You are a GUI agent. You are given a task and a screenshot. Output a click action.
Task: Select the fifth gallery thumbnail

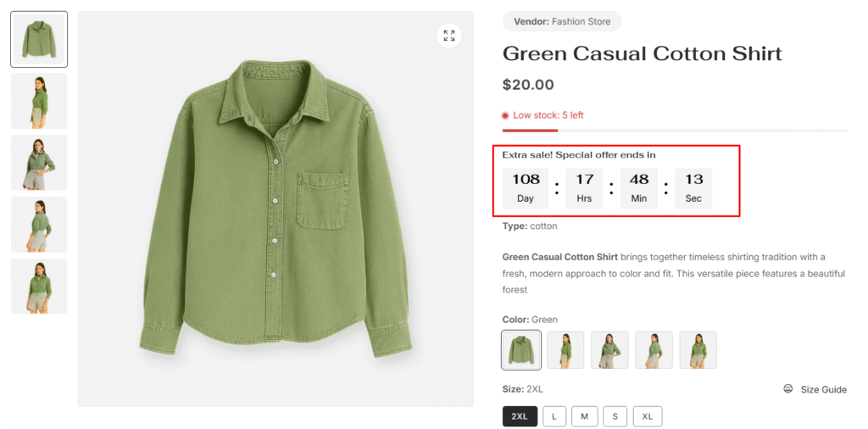[39, 287]
